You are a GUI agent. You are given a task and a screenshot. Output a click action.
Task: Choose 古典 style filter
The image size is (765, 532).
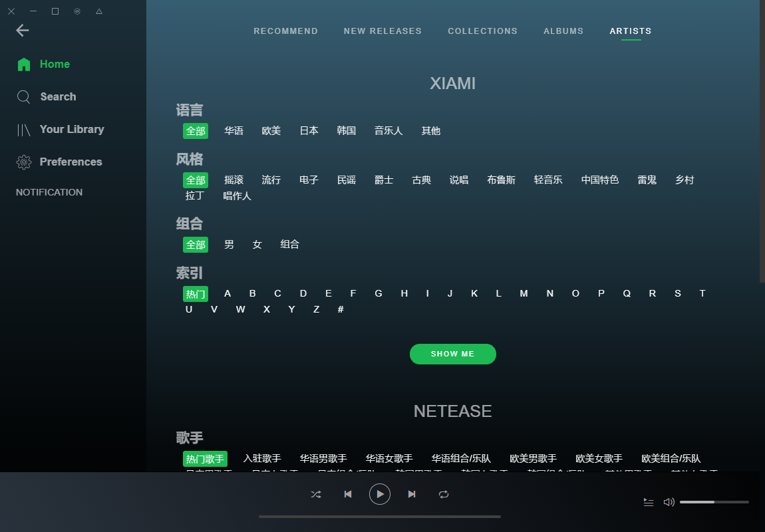[422, 180]
